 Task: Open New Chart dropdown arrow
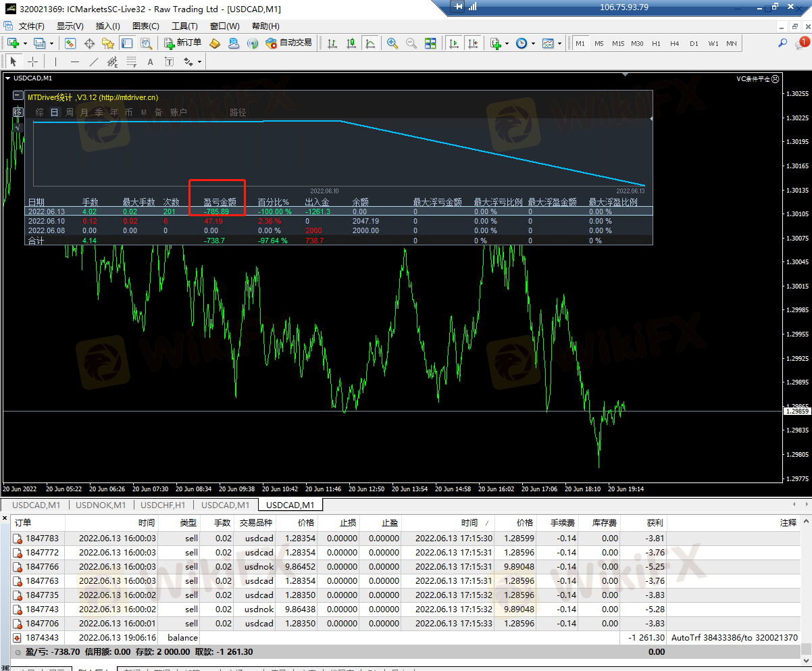(25, 43)
